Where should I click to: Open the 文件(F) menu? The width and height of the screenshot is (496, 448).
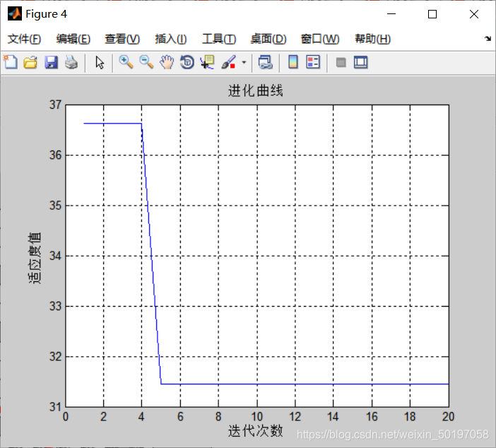[x=24, y=39]
